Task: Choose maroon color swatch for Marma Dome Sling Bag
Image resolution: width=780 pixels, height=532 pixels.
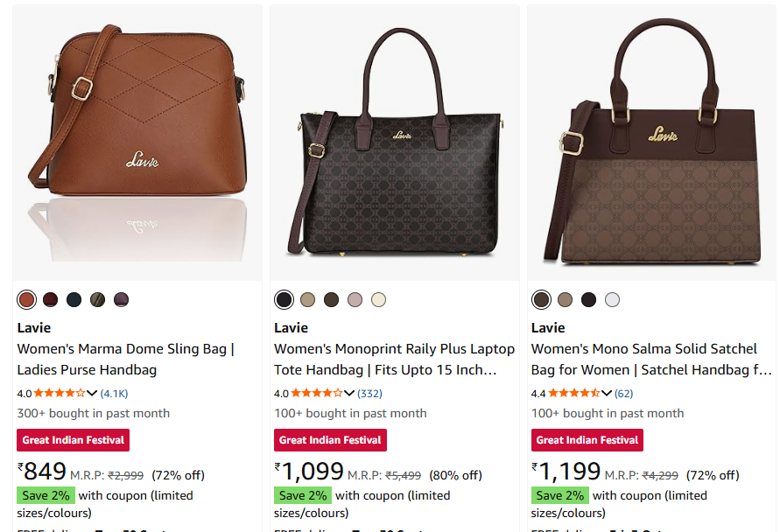Action: (x=50, y=300)
